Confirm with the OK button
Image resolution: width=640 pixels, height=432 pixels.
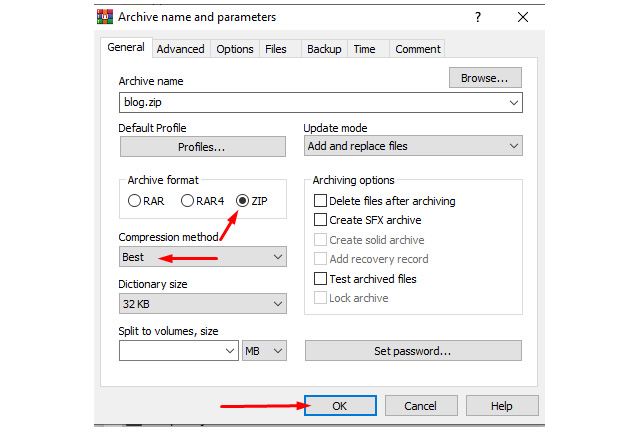340,405
